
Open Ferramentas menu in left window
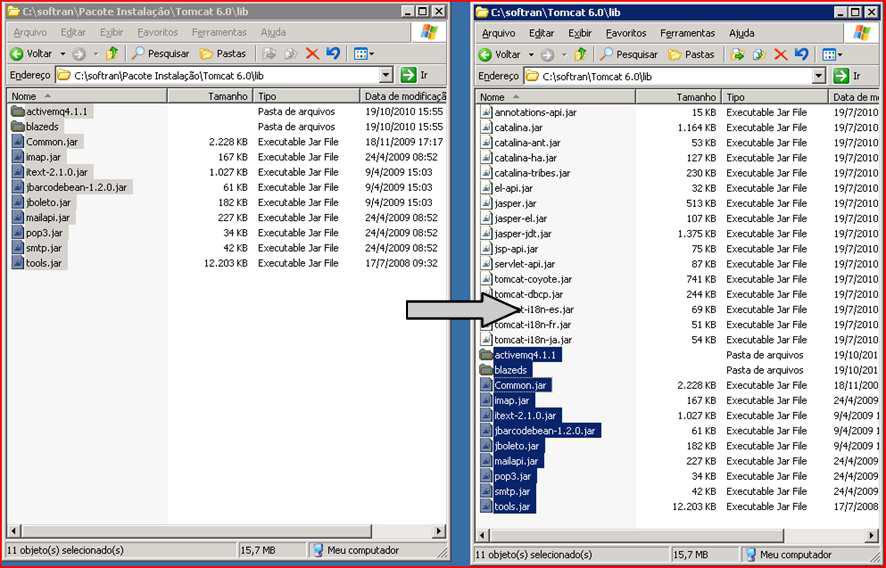[x=219, y=32]
